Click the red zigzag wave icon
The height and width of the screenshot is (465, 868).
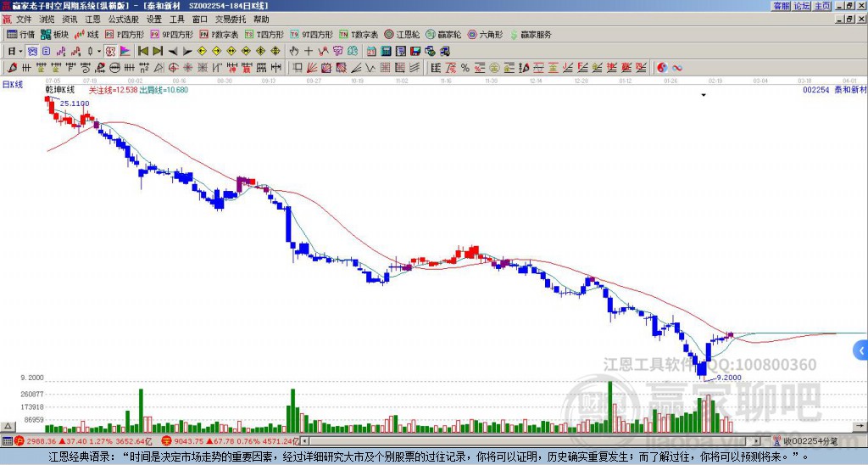(323, 52)
